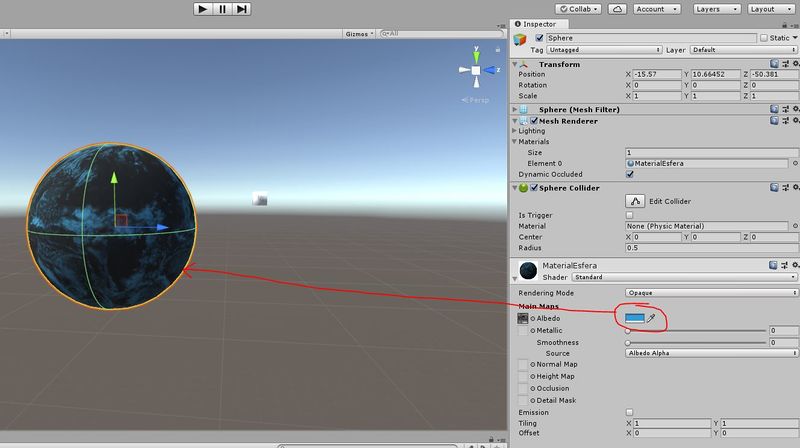The width and height of the screenshot is (800, 448).
Task: Open the Source dropdown showing Albedo Alpha
Action: pyautogui.click(x=711, y=353)
